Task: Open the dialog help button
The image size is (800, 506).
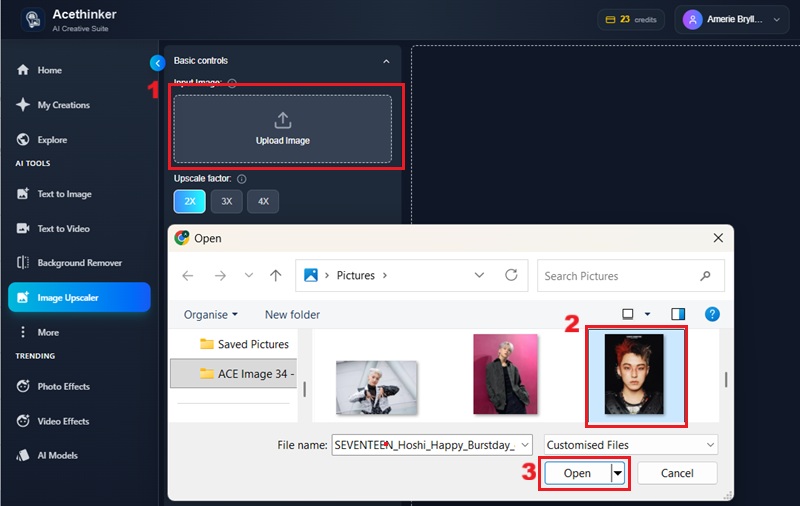Action: point(712,314)
